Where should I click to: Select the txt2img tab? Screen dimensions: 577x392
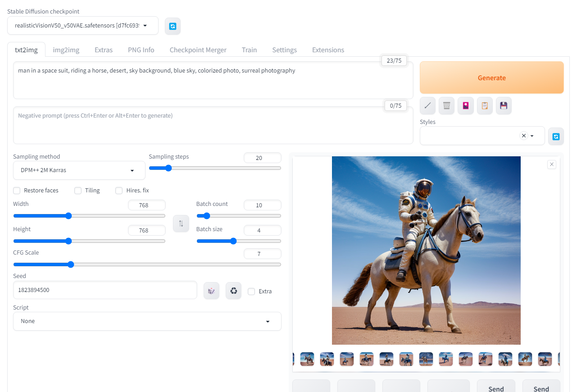click(x=26, y=50)
